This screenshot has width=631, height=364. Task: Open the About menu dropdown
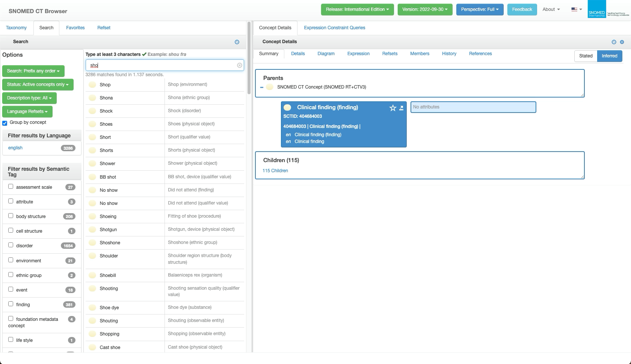[551, 9]
